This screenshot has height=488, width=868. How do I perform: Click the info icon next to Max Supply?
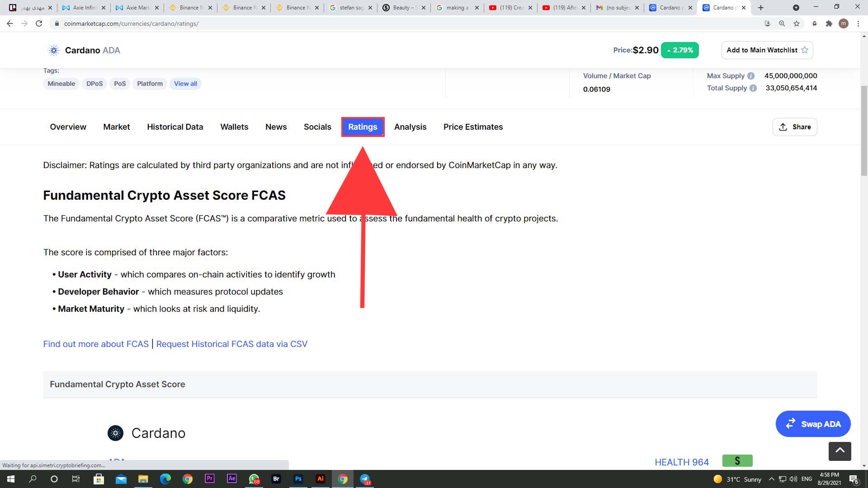[x=751, y=75]
